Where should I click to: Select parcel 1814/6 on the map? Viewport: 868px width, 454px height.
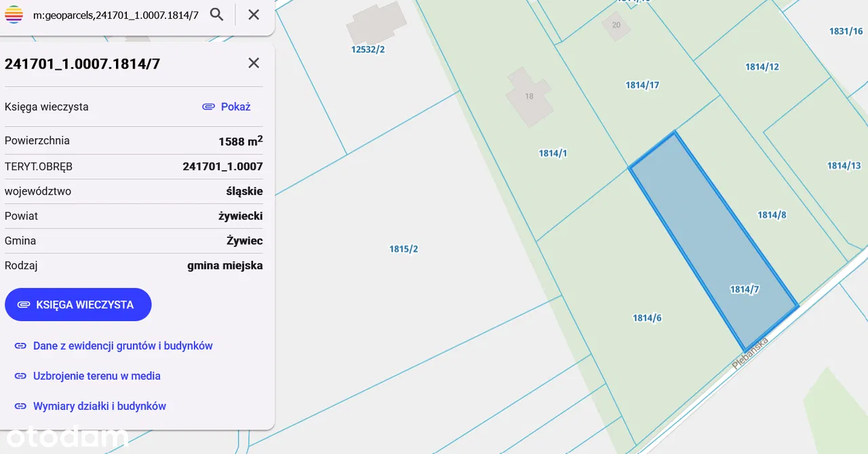pos(646,318)
